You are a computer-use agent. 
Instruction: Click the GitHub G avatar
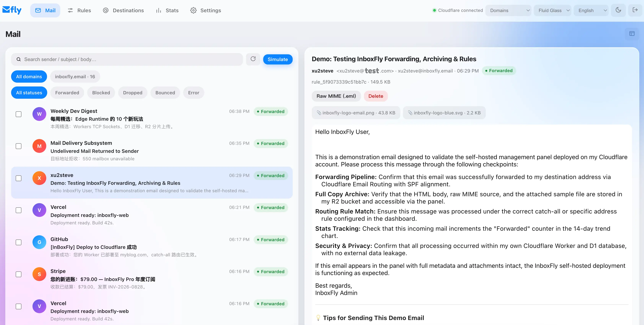point(39,242)
